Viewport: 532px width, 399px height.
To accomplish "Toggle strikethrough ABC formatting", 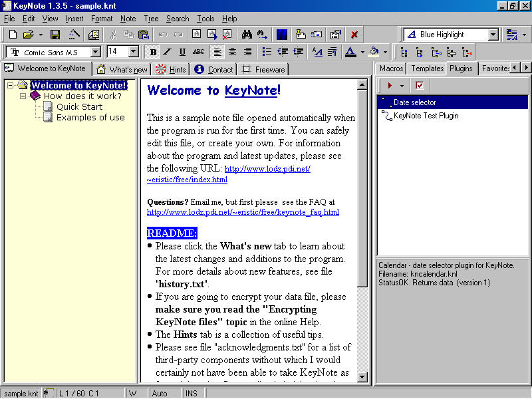I will (x=198, y=52).
